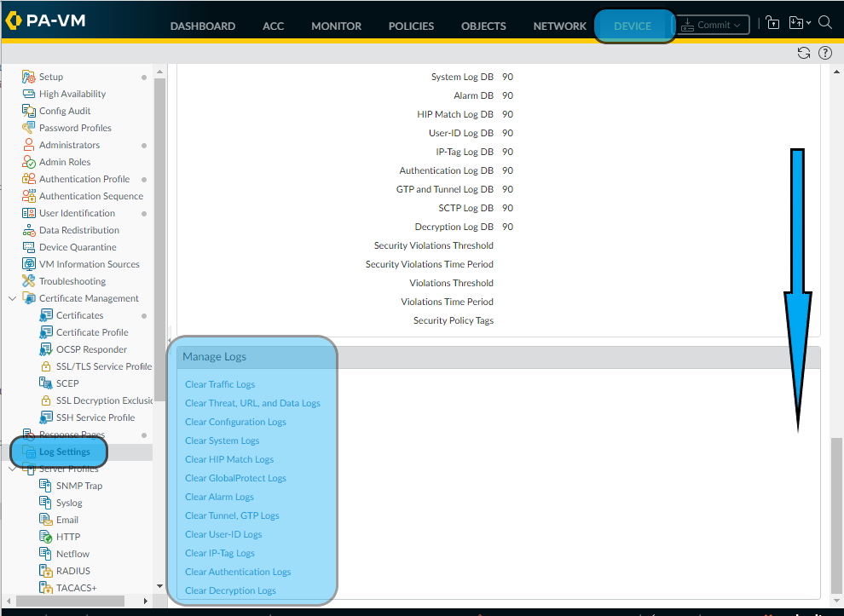Click the Password Profiles key icon
Screen dimensions: 844x616
pyautogui.click(x=28, y=128)
